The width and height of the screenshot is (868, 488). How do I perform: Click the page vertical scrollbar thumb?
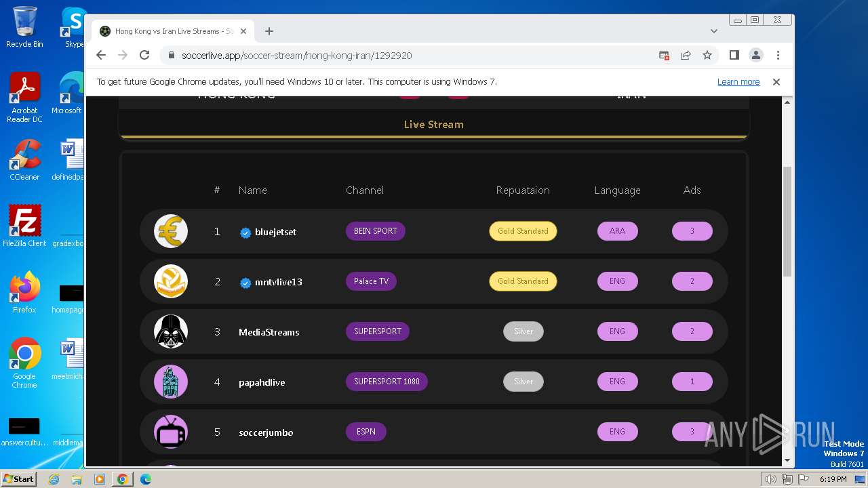787,221
